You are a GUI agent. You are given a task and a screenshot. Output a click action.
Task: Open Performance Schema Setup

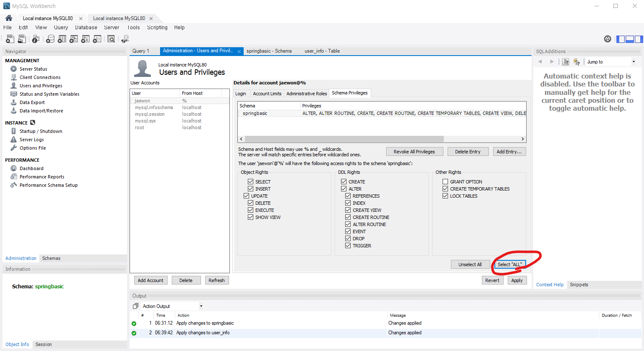48,185
